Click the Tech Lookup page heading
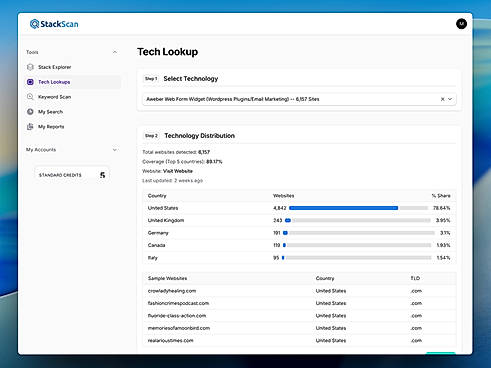This screenshot has height=368, width=491. tap(168, 52)
